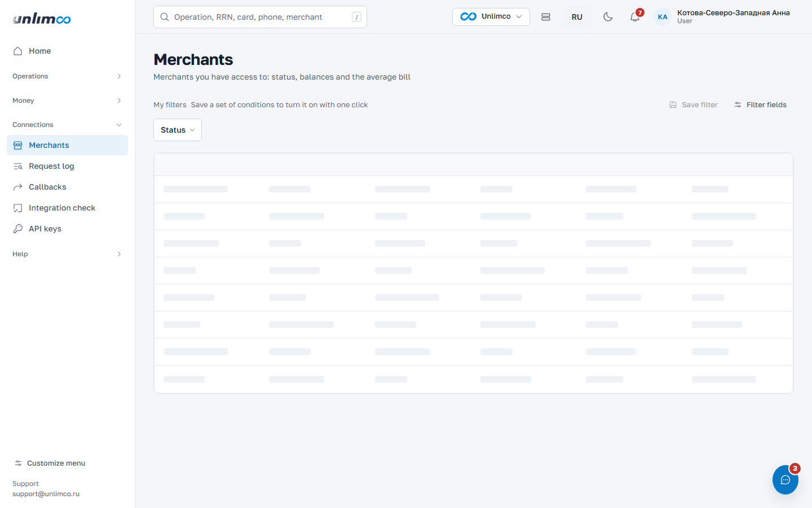Click the Integration check icon

pyautogui.click(x=18, y=208)
